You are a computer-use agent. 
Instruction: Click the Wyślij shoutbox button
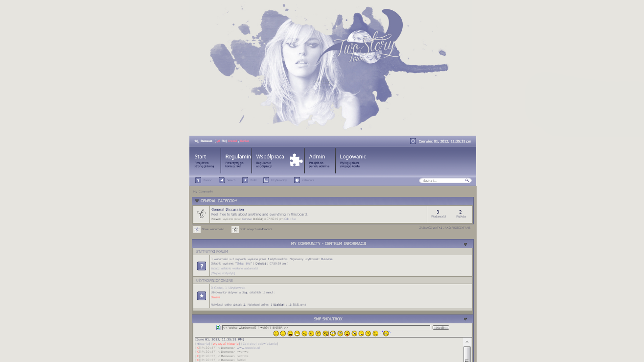click(x=441, y=327)
